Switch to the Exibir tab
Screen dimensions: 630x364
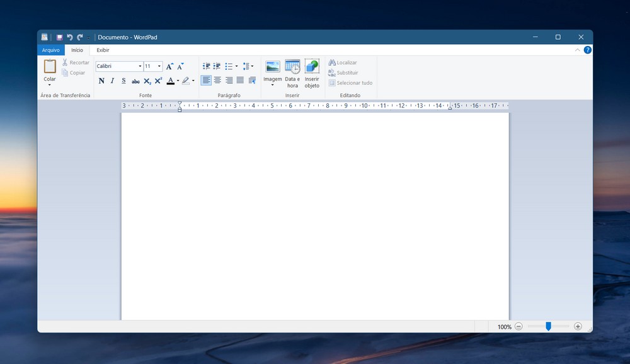[103, 50]
